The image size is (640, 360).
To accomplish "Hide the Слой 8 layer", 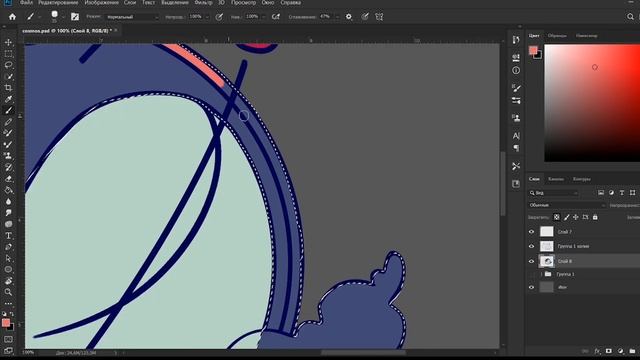I will [531, 261].
